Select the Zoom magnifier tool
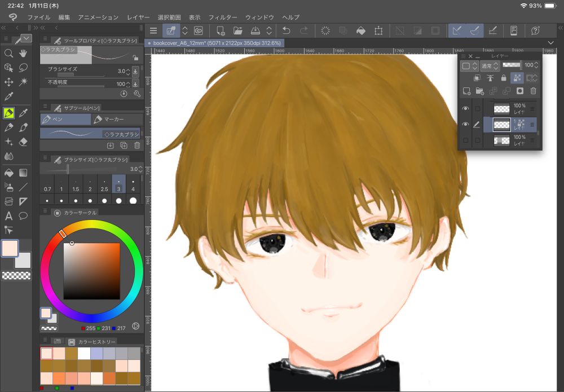This screenshot has width=564, height=392. (8, 54)
